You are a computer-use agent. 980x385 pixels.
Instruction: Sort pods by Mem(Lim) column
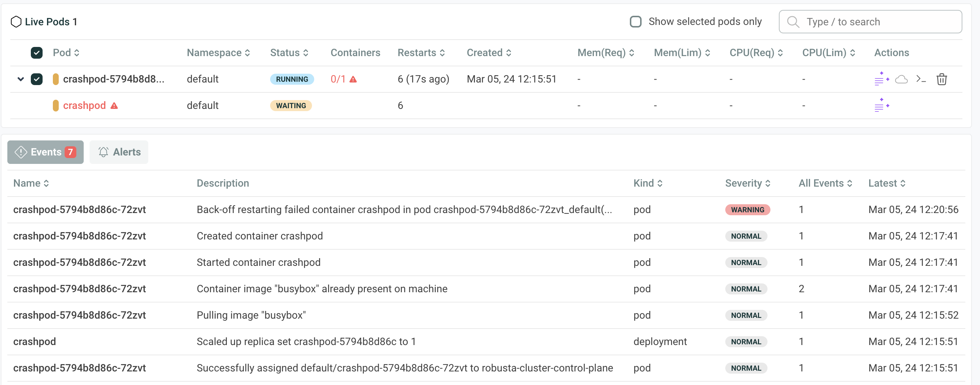tap(682, 52)
